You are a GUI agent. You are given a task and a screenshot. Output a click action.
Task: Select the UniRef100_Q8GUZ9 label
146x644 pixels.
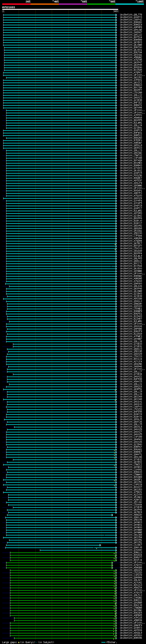point(131,570)
